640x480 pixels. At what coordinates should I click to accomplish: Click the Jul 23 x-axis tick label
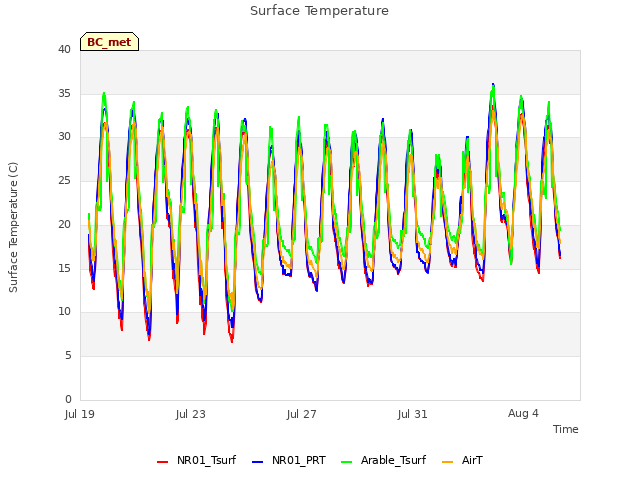[191, 414]
